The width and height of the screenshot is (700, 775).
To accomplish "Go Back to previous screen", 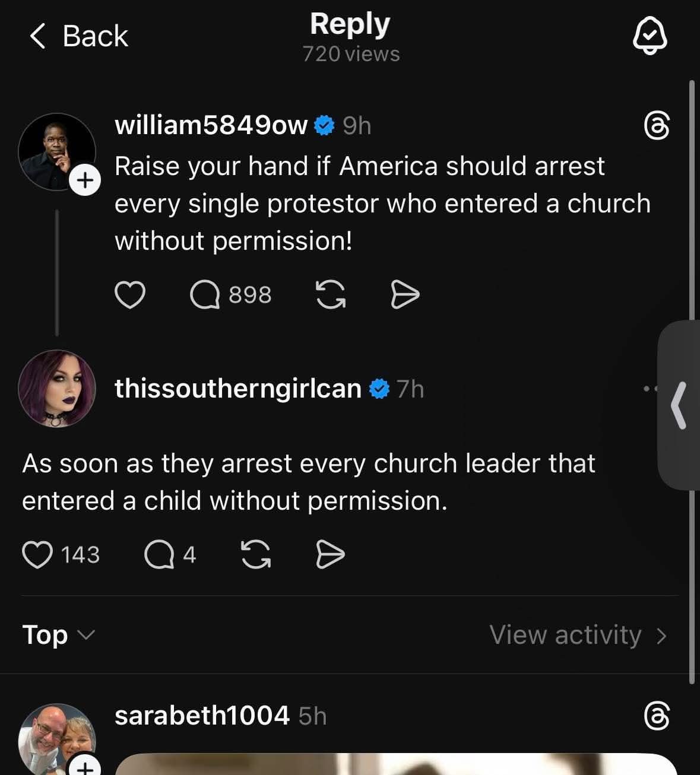I will (78, 36).
